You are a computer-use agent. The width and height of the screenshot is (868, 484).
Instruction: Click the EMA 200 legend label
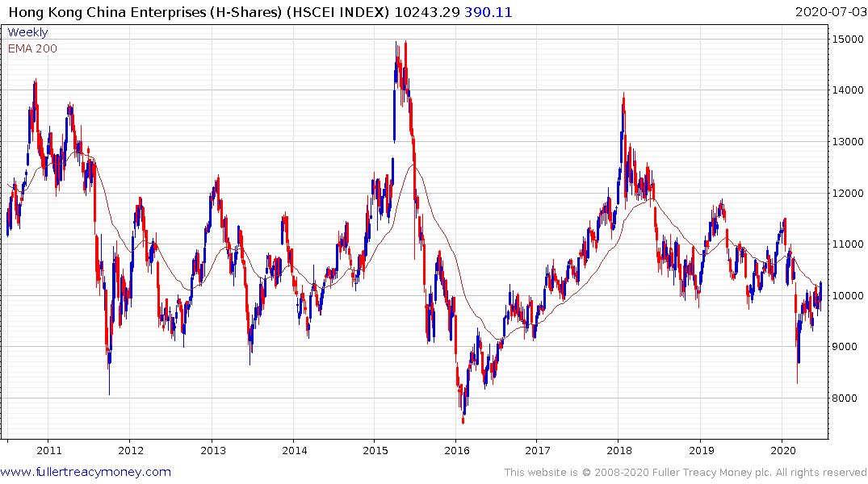pyautogui.click(x=32, y=48)
